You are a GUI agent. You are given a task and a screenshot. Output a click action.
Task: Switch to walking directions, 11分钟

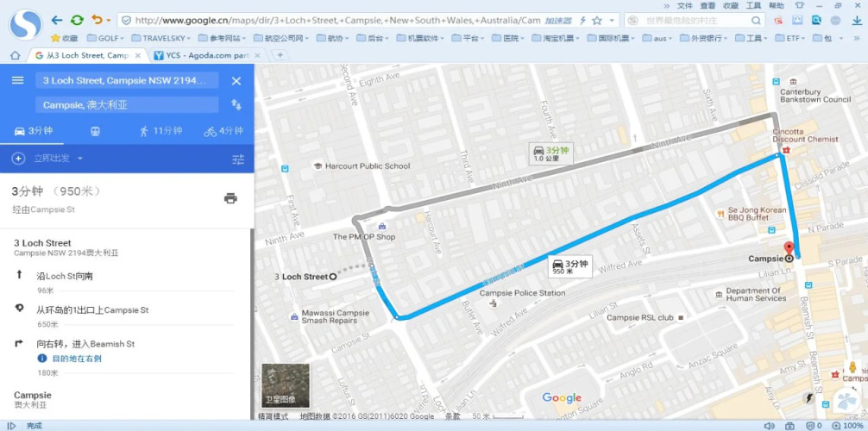(x=160, y=131)
